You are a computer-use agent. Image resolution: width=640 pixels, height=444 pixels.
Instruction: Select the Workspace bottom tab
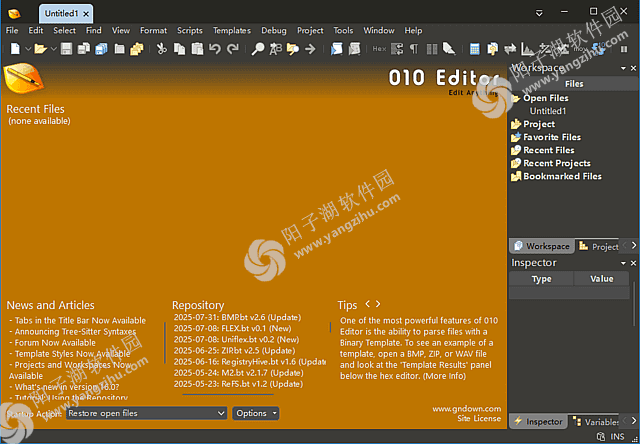(542, 246)
